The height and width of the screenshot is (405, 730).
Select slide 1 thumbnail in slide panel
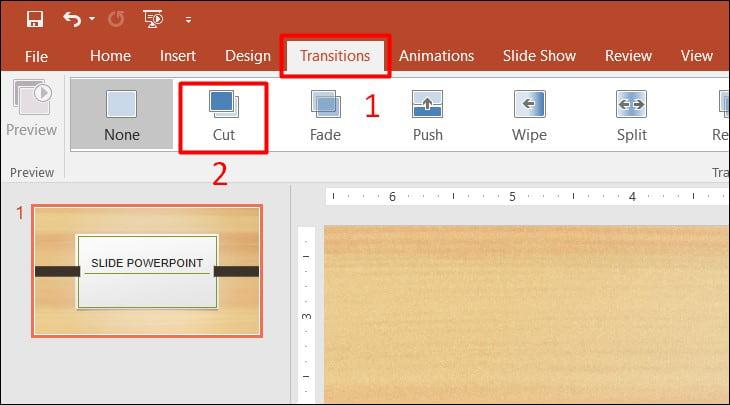(x=147, y=271)
